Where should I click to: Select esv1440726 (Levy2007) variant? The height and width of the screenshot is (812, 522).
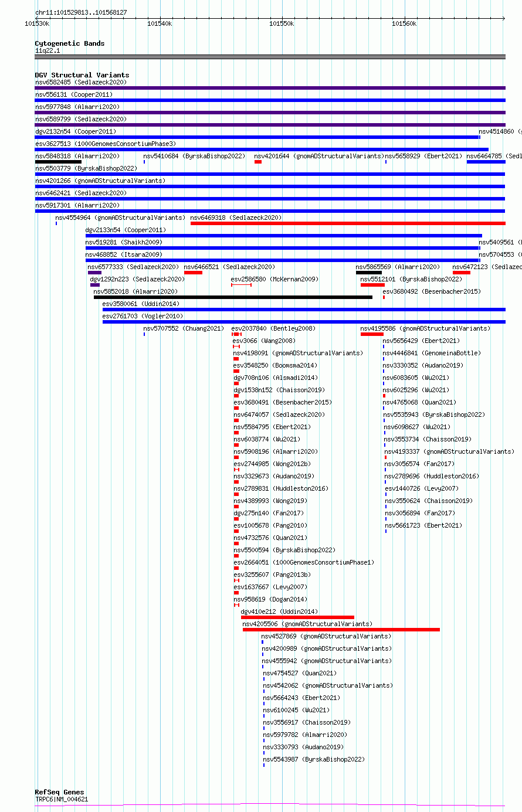[422, 488]
